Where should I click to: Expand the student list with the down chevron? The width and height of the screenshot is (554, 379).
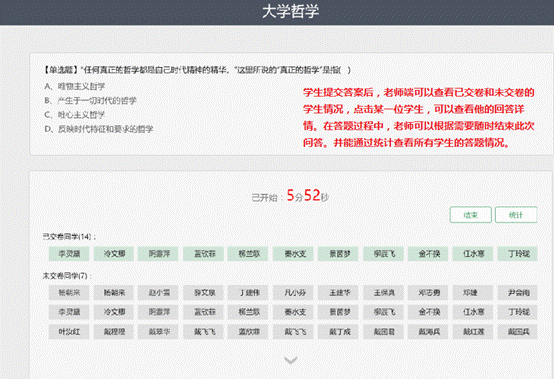pos(290,360)
